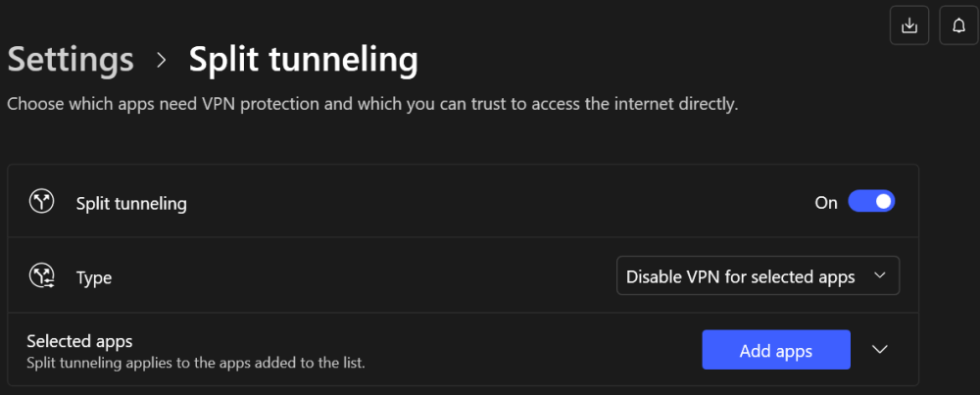Select the Split tunneling row label
The image size is (980, 395).
[x=131, y=203]
